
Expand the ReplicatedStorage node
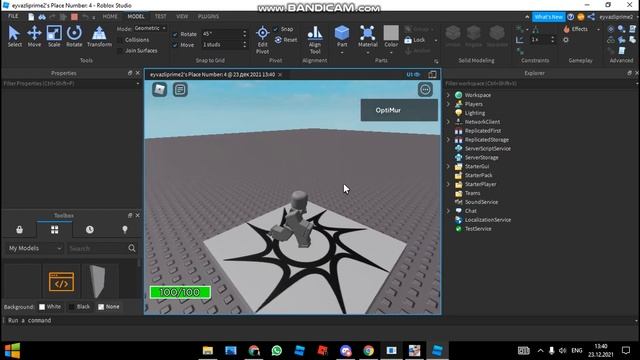click(448, 140)
